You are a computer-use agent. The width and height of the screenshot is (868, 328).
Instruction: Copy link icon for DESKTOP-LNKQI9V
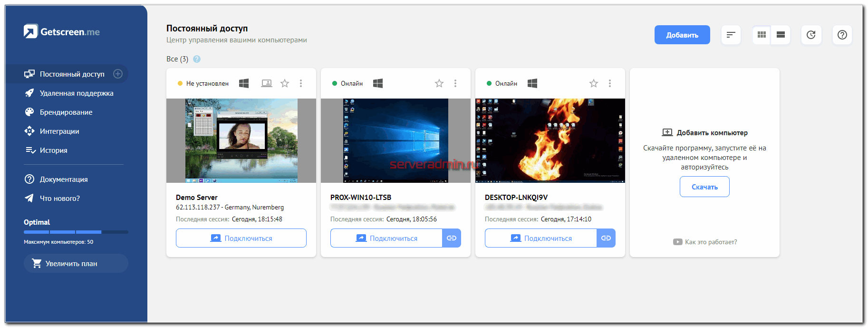pos(606,238)
